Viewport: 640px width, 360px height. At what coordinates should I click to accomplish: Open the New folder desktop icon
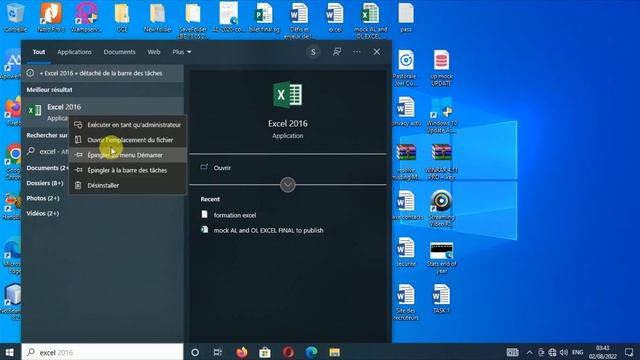(x=158, y=17)
